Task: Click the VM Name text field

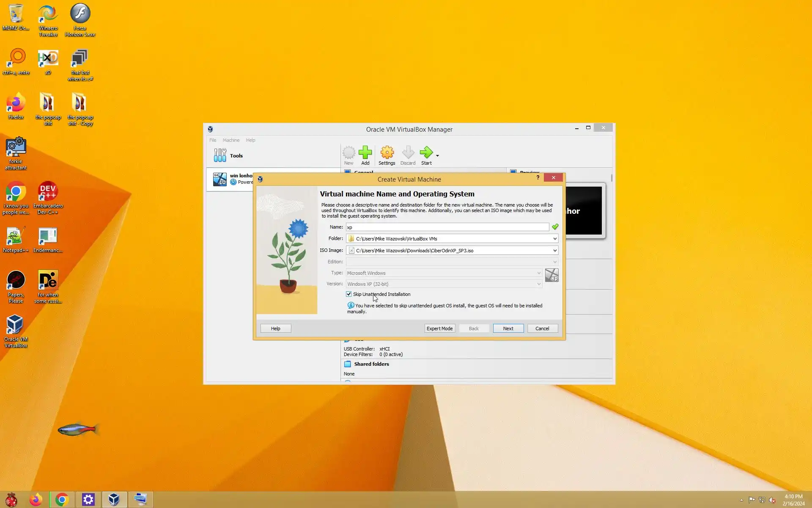Action: click(x=447, y=227)
